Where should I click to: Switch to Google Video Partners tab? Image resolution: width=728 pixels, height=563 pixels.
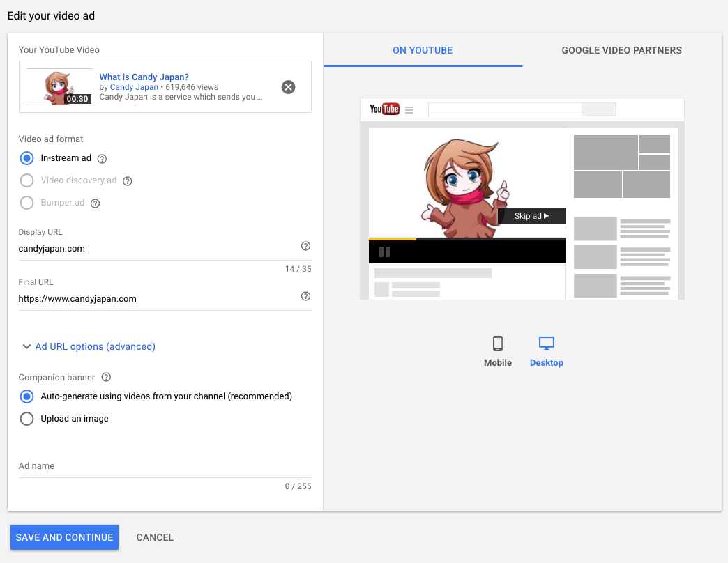(622, 50)
